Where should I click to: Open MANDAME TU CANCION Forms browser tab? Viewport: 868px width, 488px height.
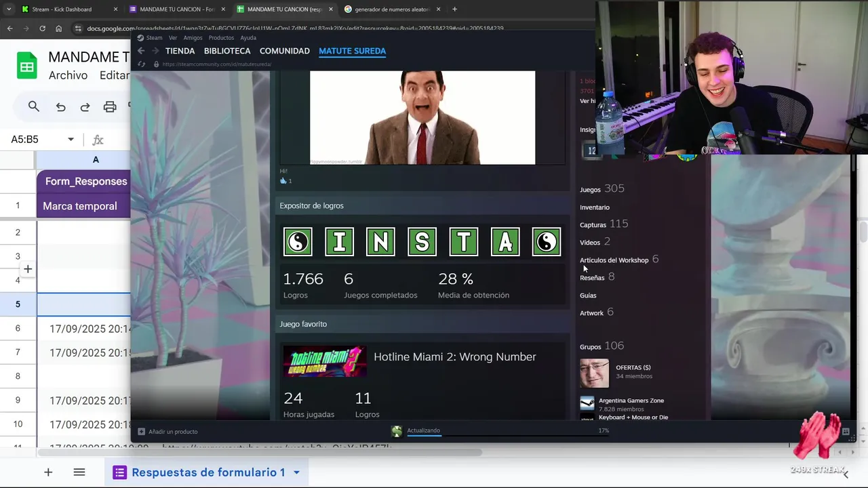176,9
